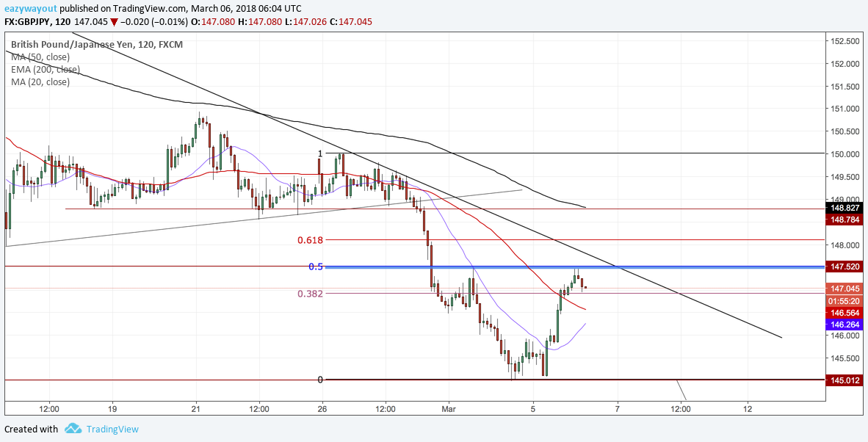Click the 0.618 Fibonacci level label
Image resolution: width=868 pixels, height=442 pixels.
point(309,240)
